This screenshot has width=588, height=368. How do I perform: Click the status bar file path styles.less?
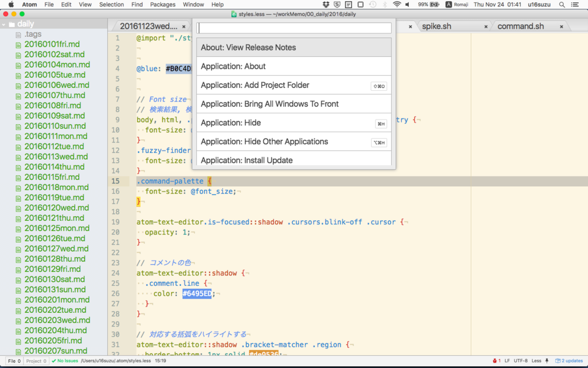tap(116, 361)
